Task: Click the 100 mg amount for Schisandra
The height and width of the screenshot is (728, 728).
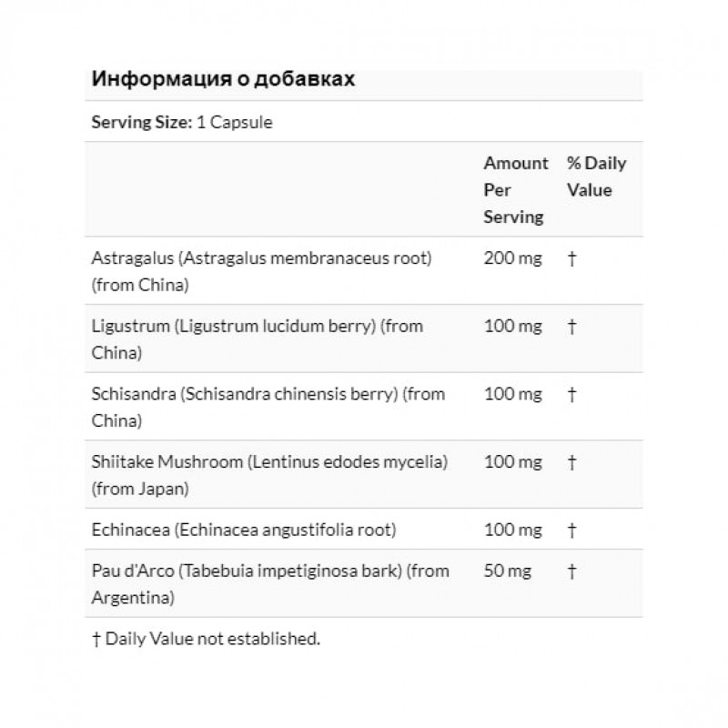Action: 511,395
